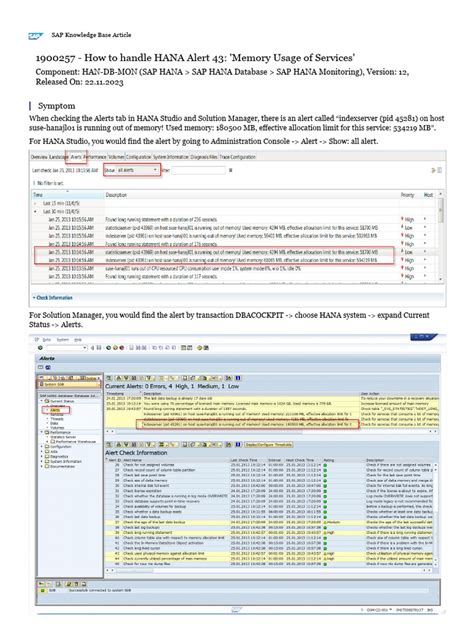Click the blue info icon in Current Alerts toolbar
This screenshot has height=632, width=474.
coord(238,378)
